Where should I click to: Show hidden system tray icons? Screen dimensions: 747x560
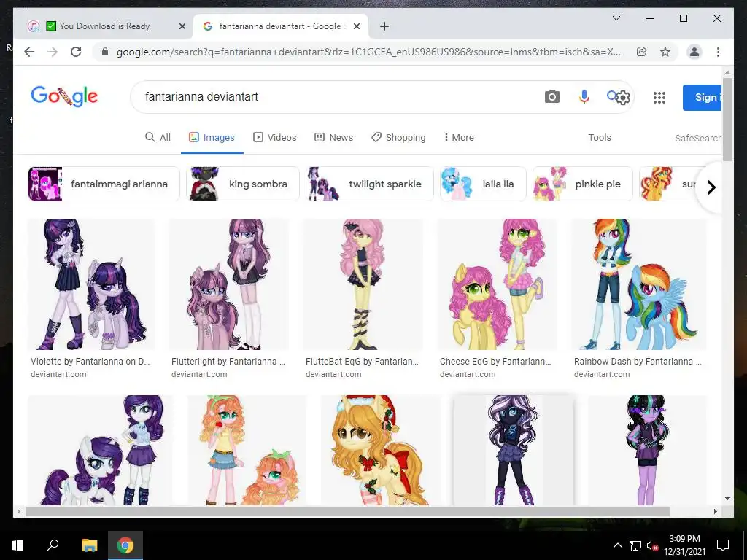point(617,545)
